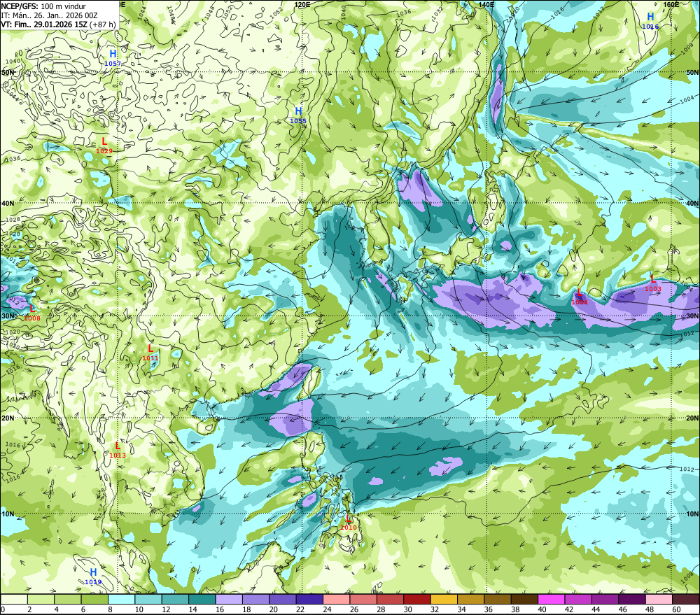Click the '(+87 h)' forecast offset text
This screenshot has height=615, width=700.
click(103, 24)
